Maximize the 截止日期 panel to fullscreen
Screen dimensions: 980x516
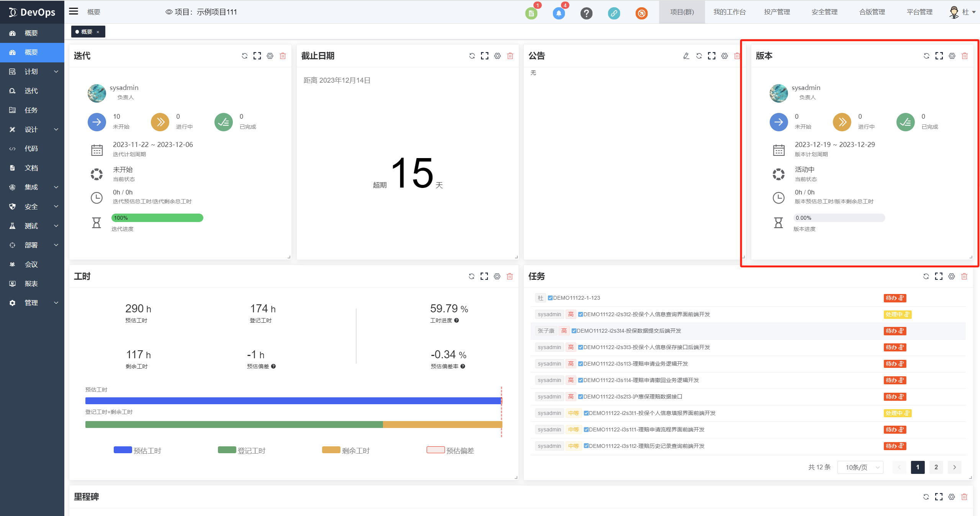(484, 56)
